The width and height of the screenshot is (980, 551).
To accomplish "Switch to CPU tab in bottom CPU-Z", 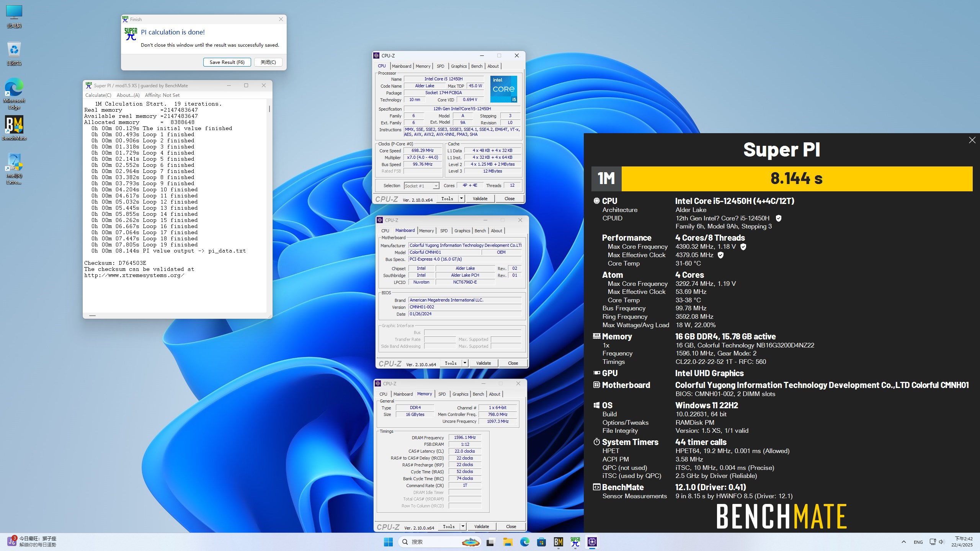I will (x=383, y=394).
